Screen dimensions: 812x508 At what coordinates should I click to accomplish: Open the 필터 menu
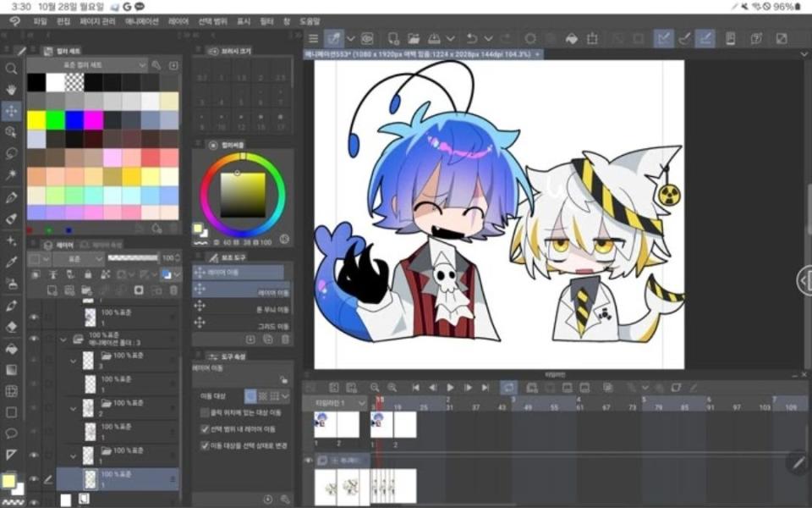267,20
